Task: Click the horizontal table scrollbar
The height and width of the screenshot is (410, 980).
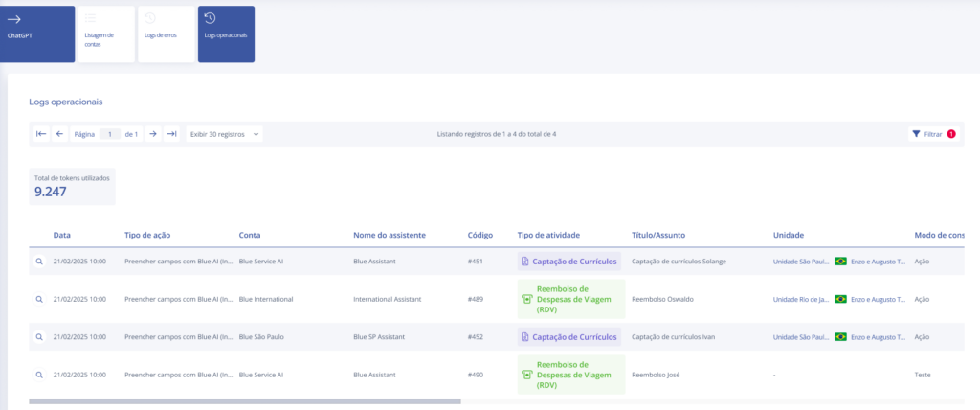Action: coord(245,401)
